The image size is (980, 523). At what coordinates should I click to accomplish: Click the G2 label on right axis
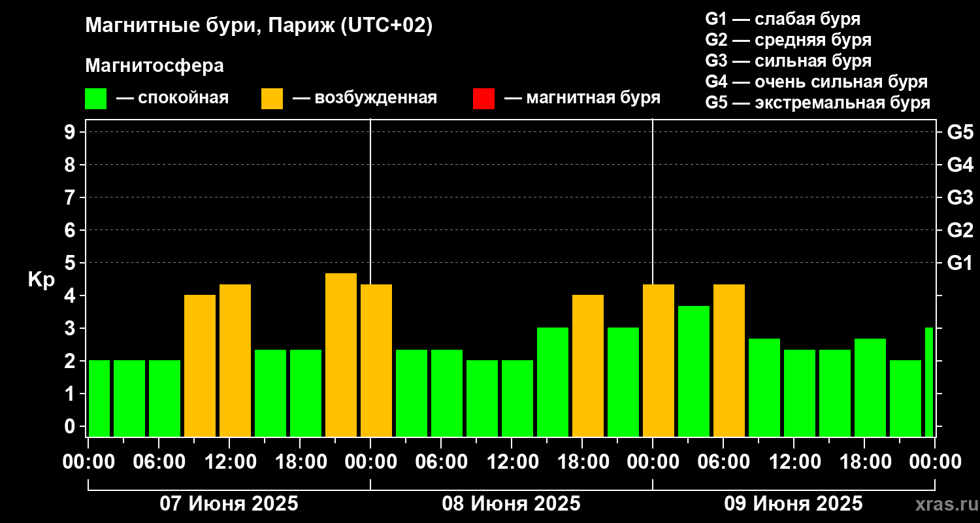[960, 230]
